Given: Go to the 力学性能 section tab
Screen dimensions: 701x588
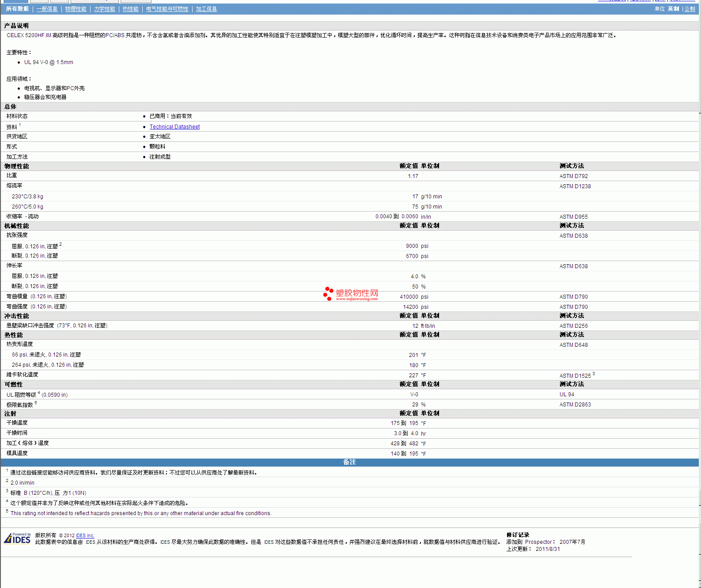Looking at the screenshot, I should 104,9.
